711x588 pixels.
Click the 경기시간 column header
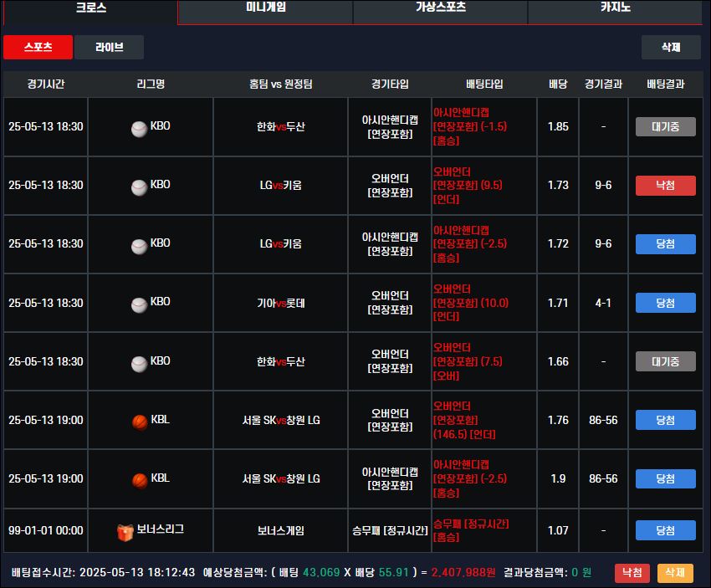[x=46, y=84]
